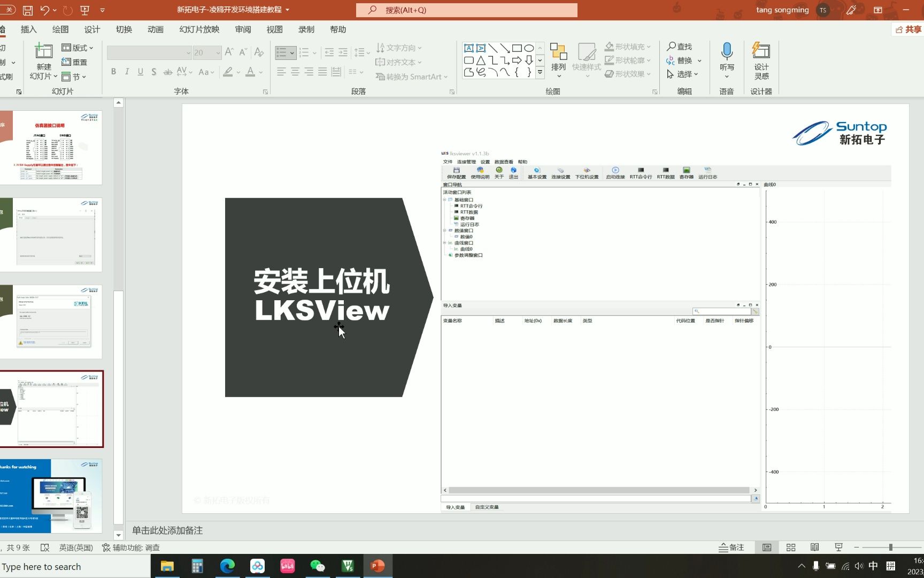Open File Explorer from taskbar
The height and width of the screenshot is (578, 924).
(167, 566)
